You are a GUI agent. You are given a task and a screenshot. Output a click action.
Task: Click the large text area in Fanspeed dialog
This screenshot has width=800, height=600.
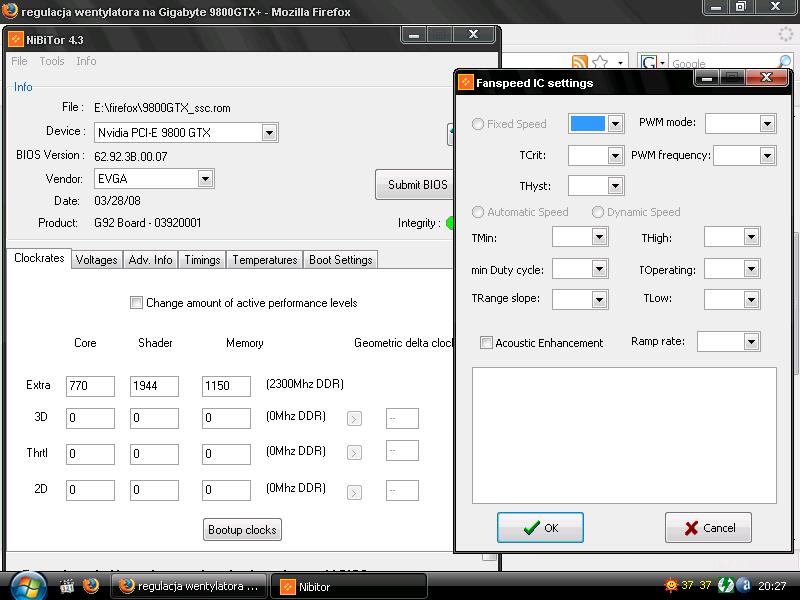624,435
